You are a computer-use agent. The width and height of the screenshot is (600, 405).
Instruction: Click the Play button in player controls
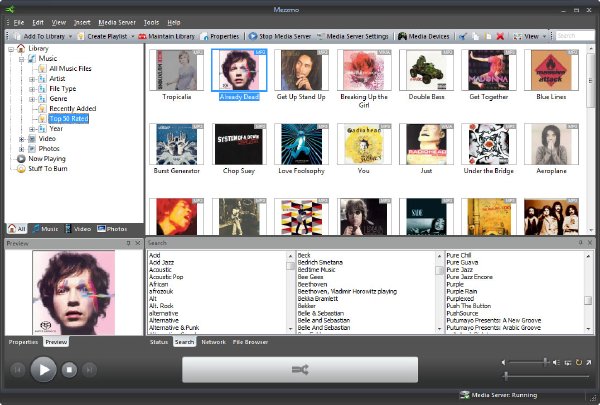tap(44, 369)
